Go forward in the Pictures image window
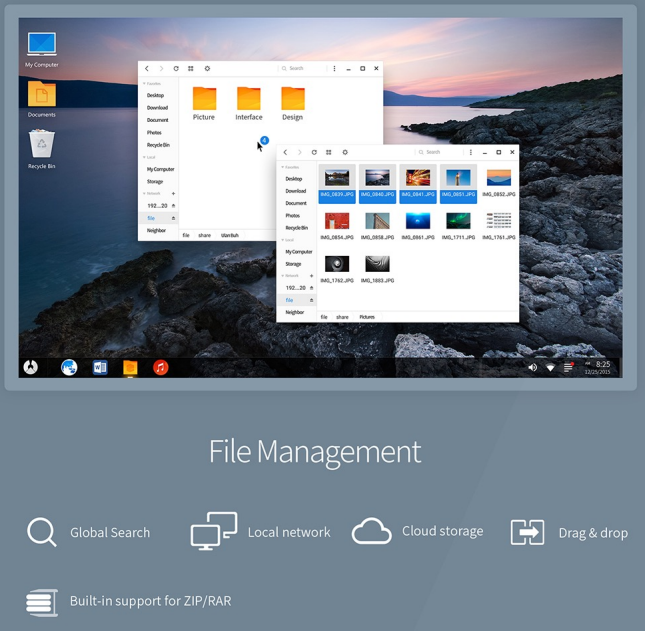This screenshot has height=631, width=645. pos(299,152)
